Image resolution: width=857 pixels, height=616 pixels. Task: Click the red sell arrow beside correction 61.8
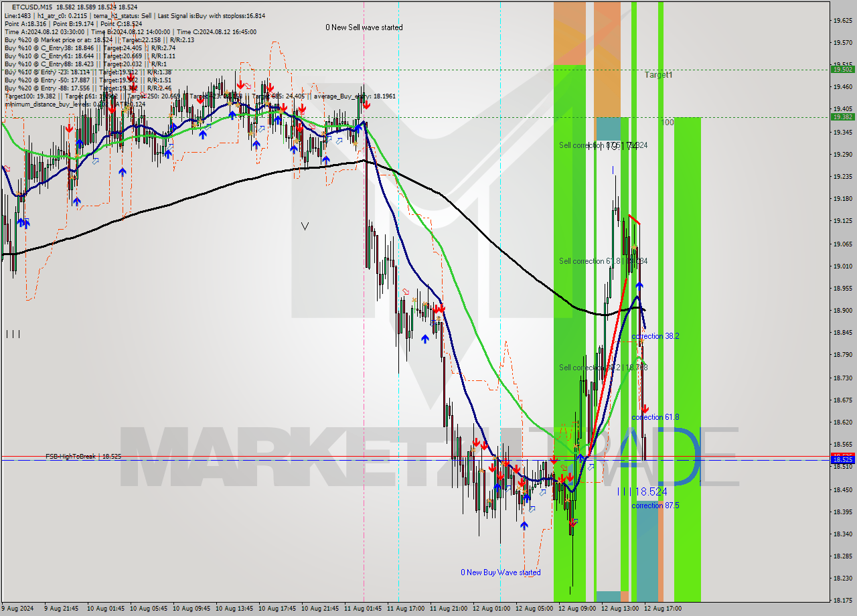coord(645,408)
